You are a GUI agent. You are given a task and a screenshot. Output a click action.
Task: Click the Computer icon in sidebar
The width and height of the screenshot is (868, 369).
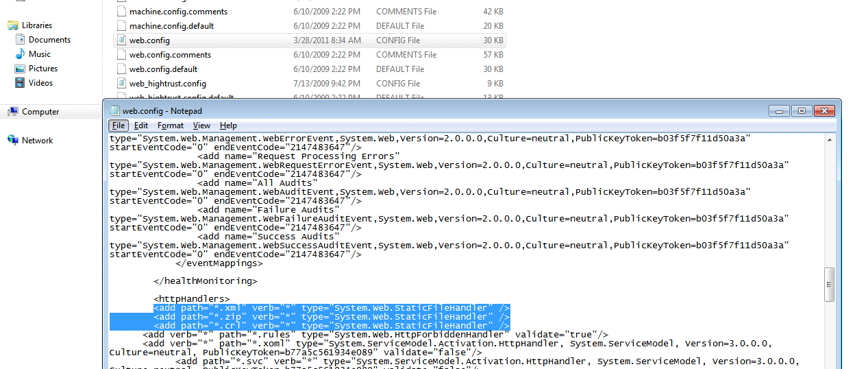click(13, 112)
